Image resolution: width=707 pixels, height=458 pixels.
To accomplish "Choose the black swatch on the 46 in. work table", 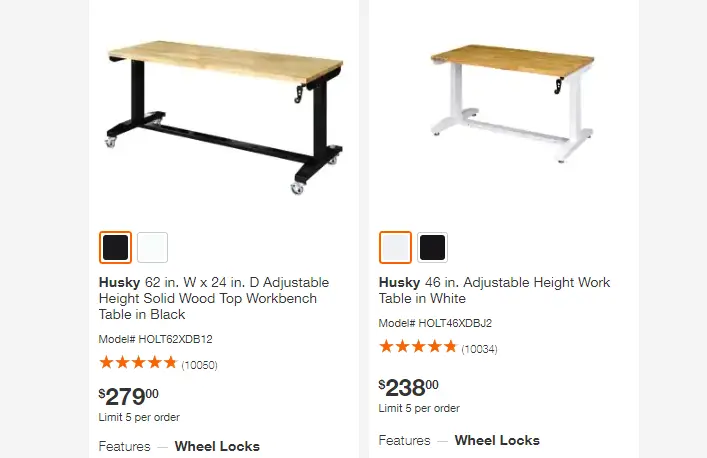I will 432,247.
